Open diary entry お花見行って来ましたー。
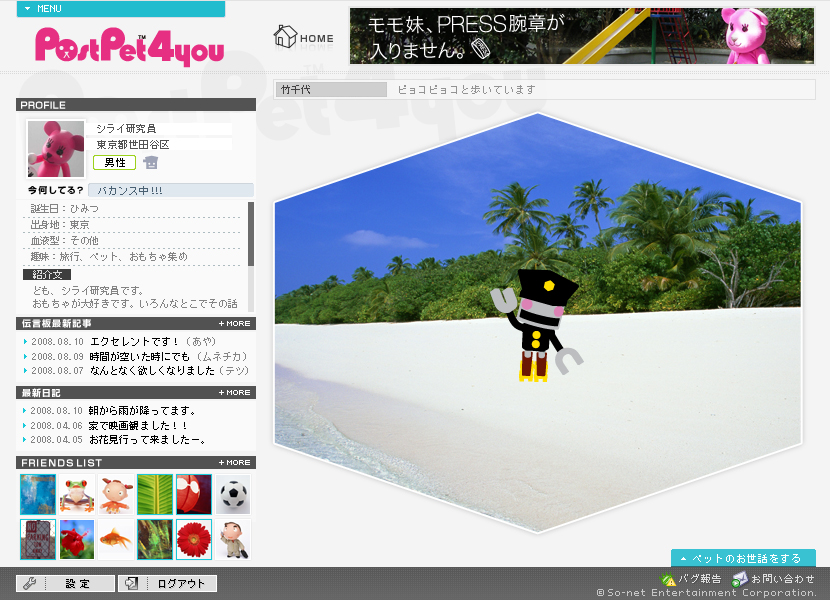This screenshot has width=830, height=600. [x=147, y=440]
